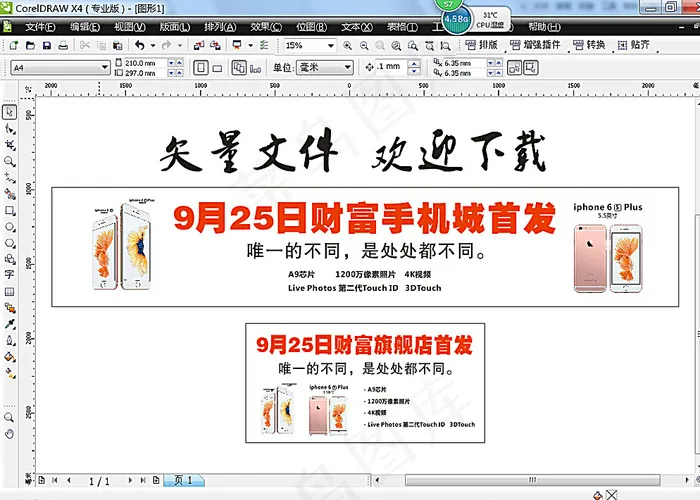The height and width of the screenshot is (500, 700).
Task: Expand the undo history arrow
Action: 153,45
